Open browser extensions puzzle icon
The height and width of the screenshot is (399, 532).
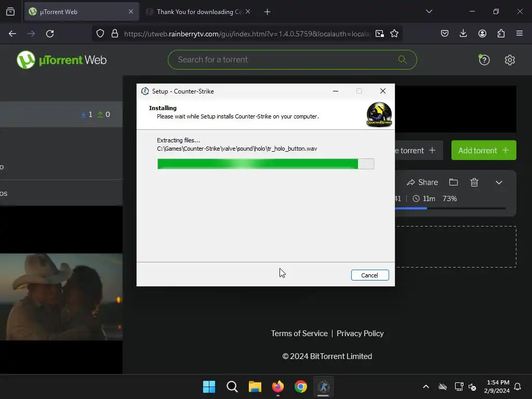501,33
